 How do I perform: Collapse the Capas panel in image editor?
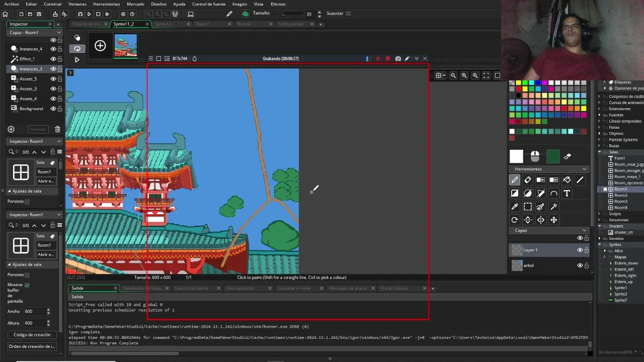pyautogui.click(x=584, y=231)
